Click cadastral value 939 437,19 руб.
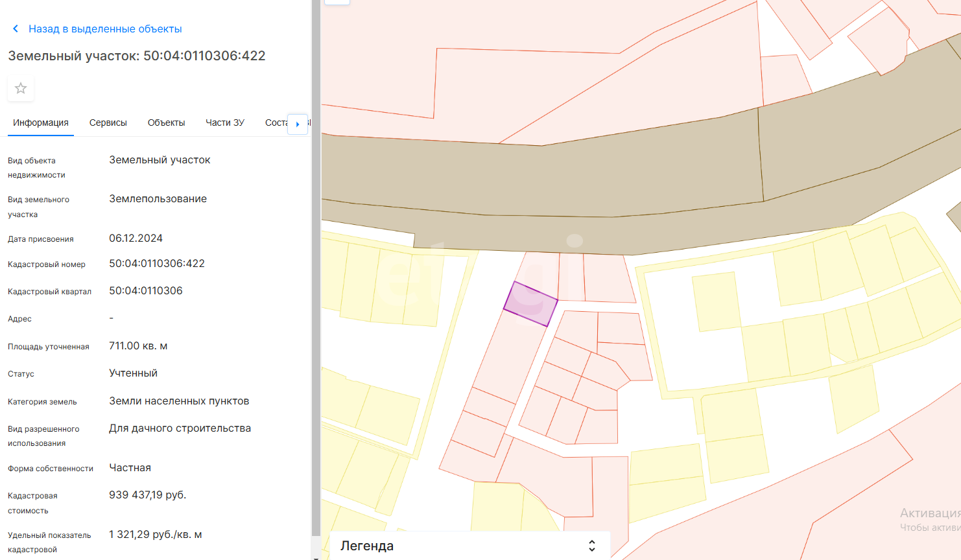The width and height of the screenshot is (961, 560). [x=148, y=495]
